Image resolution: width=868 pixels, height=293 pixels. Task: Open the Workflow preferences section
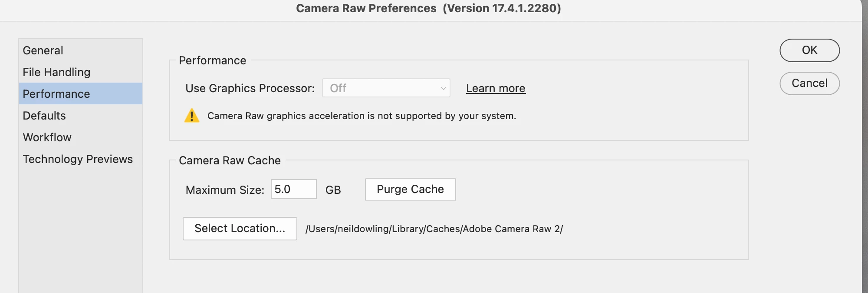click(x=47, y=137)
